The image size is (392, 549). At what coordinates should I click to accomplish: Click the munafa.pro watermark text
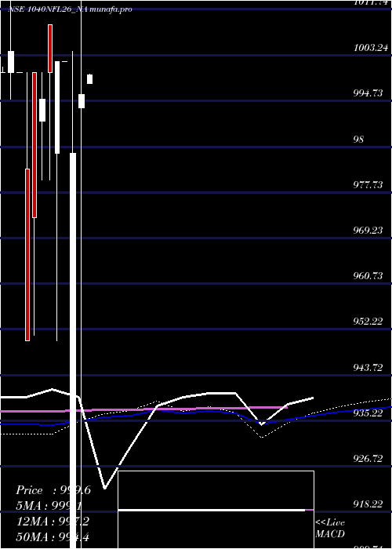(x=111, y=9)
